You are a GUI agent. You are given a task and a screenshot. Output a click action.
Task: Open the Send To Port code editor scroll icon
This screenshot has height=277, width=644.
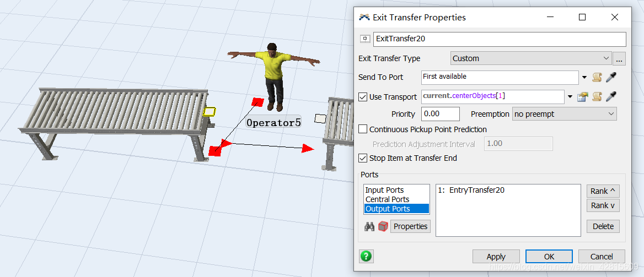coord(597,77)
